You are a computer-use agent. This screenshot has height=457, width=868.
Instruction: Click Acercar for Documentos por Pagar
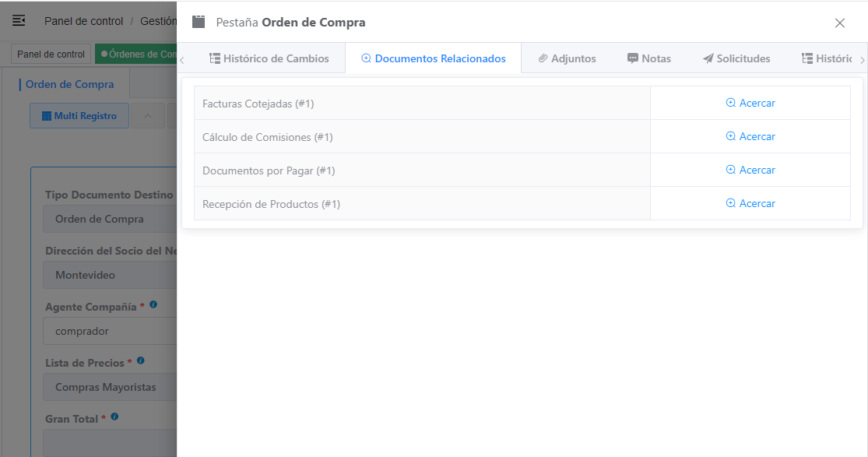tap(750, 170)
